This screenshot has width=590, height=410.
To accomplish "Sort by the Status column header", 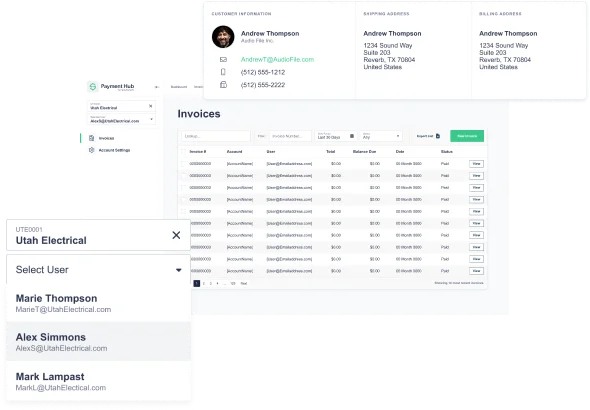I will coord(447,152).
